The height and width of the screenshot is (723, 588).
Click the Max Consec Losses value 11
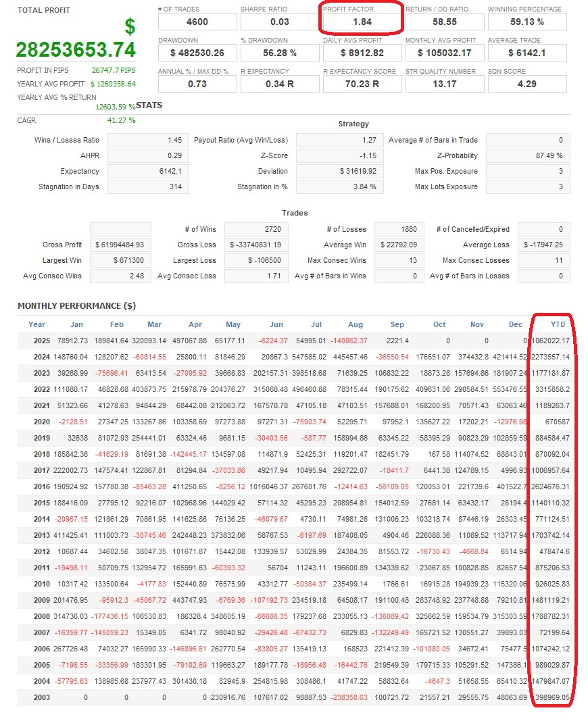pos(545,260)
